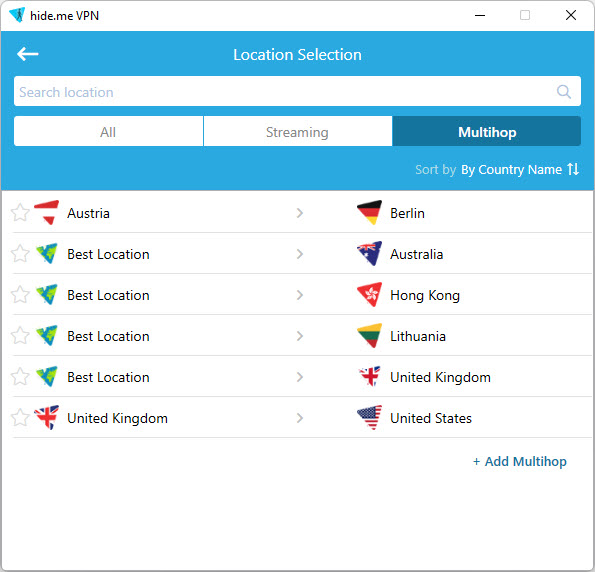The image size is (595, 572).
Task: Click the chevron before United States
Action: point(300,418)
